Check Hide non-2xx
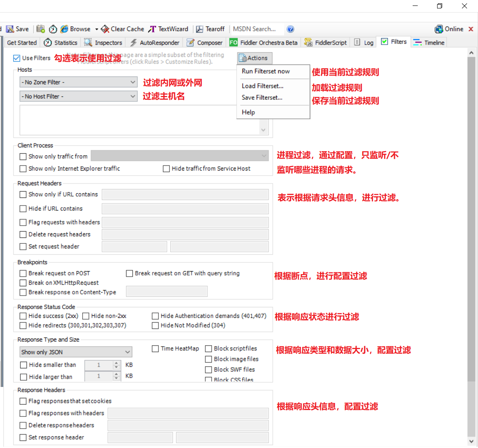Image resolution: width=478 pixels, height=448 pixels. pyautogui.click(x=86, y=316)
